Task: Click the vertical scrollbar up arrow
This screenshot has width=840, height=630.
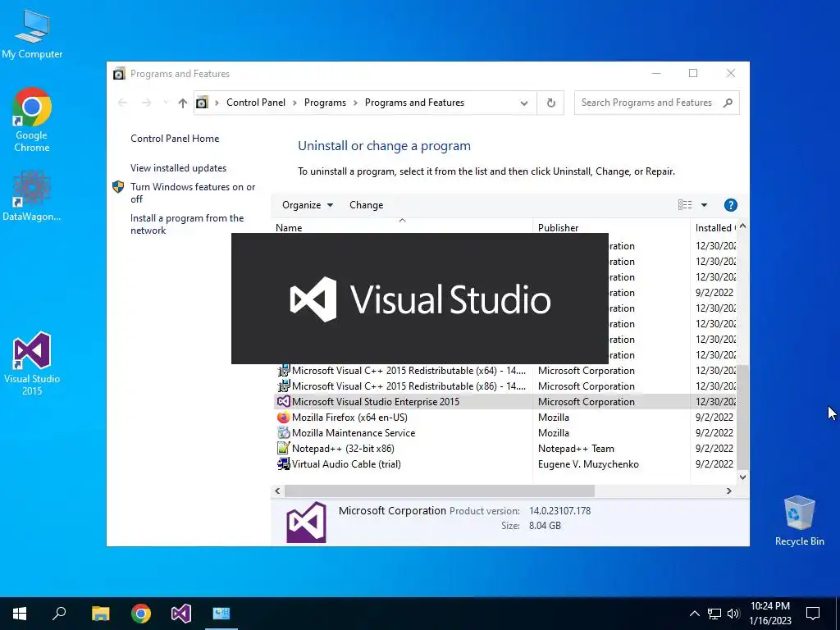Action: coord(742,226)
